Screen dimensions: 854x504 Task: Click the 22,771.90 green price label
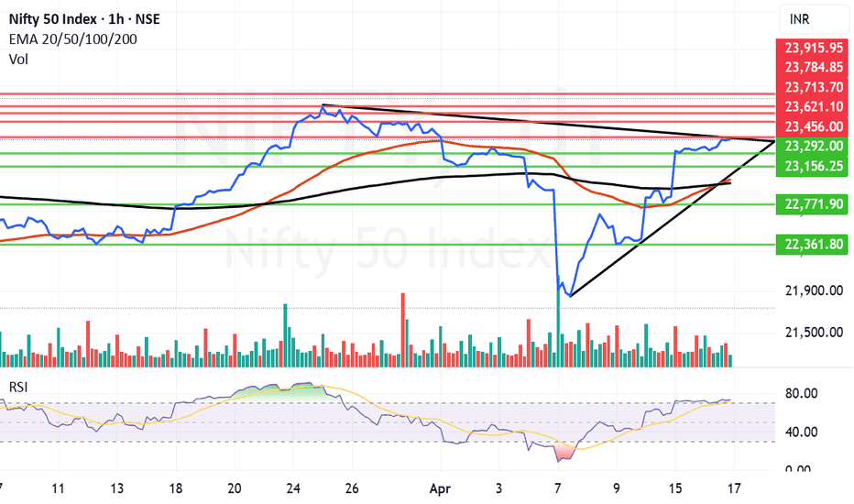(813, 204)
